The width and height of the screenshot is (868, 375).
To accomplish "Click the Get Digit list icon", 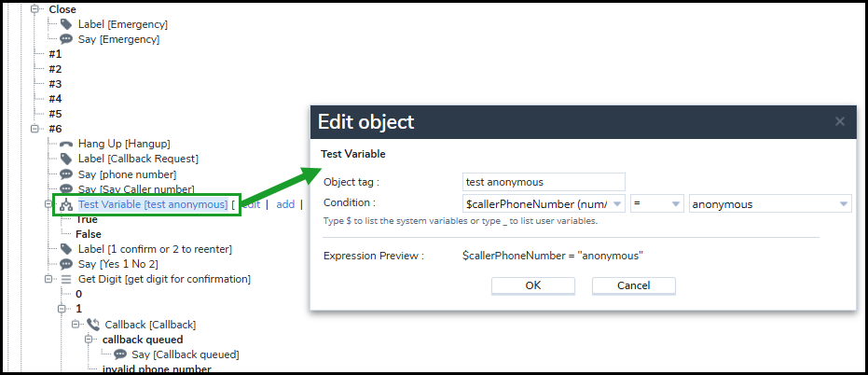I will click(66, 279).
